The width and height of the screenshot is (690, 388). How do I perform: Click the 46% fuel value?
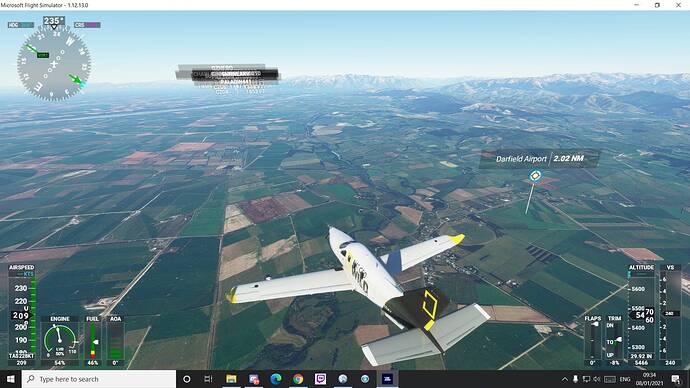pyautogui.click(x=92, y=363)
